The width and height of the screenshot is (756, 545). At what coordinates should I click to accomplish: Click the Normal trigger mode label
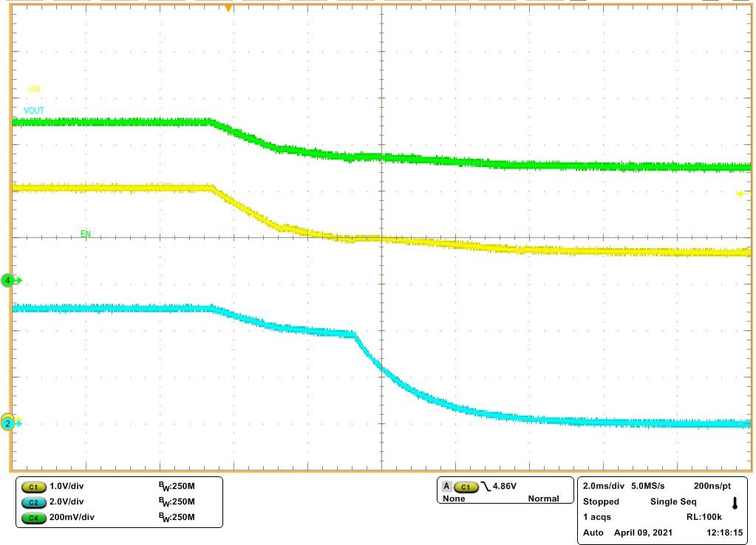543,499
